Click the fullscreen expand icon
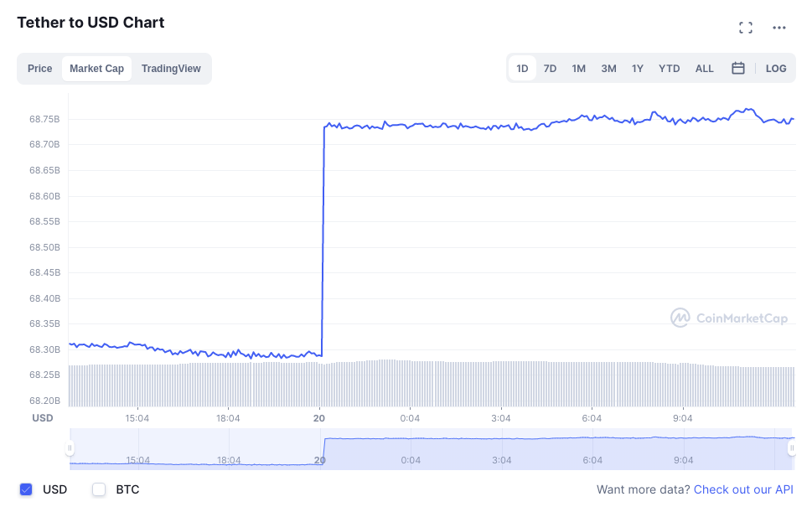 [746, 28]
